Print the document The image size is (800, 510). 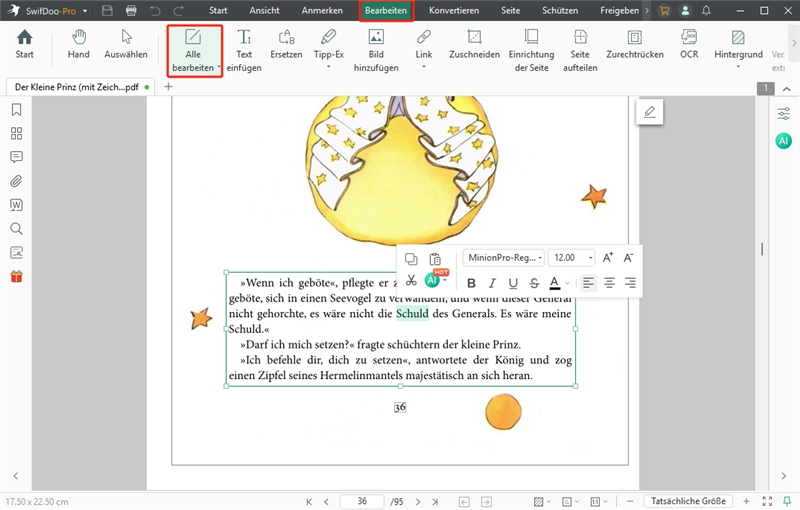(131, 10)
